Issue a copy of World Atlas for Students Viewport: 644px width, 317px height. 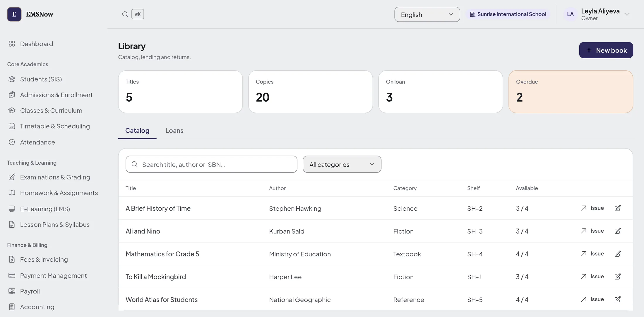(592, 299)
